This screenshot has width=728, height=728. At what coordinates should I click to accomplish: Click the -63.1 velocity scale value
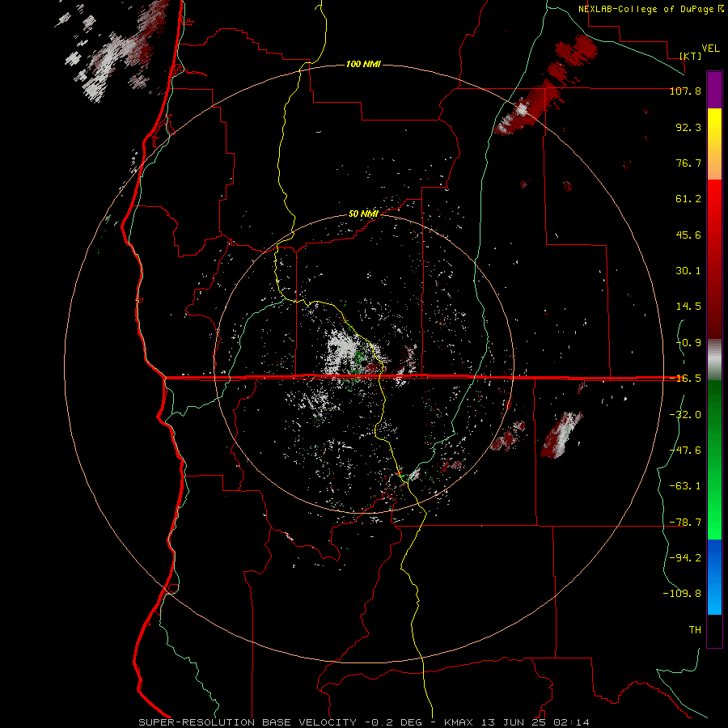click(685, 486)
